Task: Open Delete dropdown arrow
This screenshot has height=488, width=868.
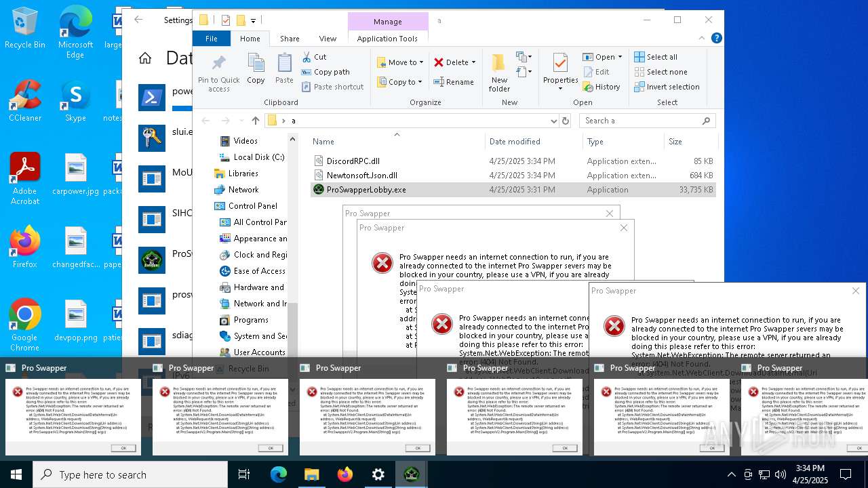Action: click(473, 62)
